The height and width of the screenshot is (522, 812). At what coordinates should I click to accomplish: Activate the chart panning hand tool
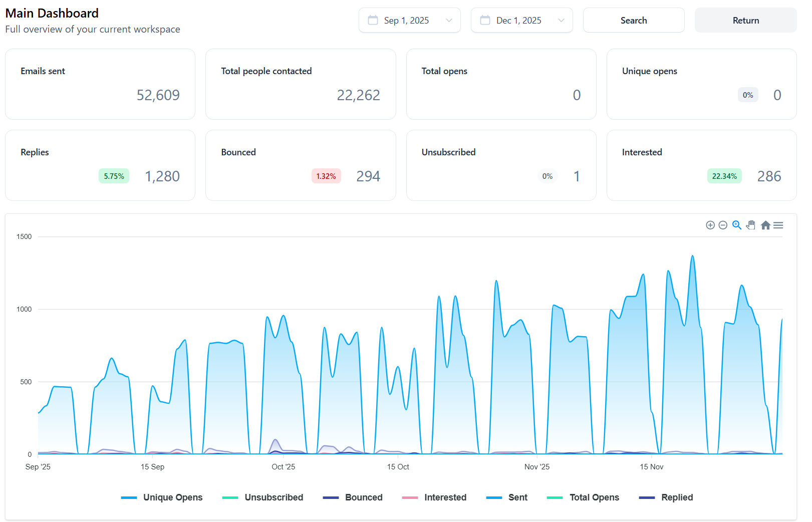coord(750,225)
